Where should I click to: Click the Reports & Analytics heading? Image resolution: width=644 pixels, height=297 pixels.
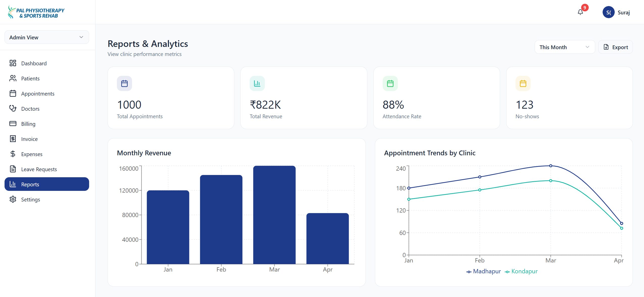pyautogui.click(x=148, y=44)
